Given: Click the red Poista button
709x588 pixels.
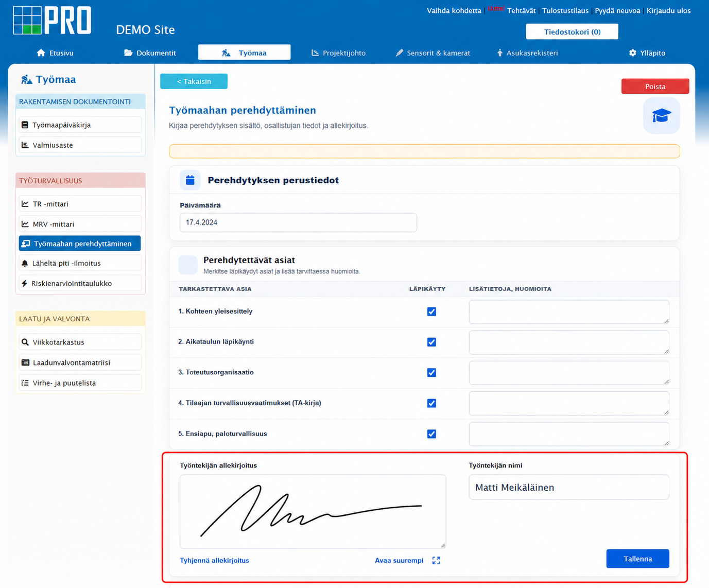Looking at the screenshot, I should 655,86.
